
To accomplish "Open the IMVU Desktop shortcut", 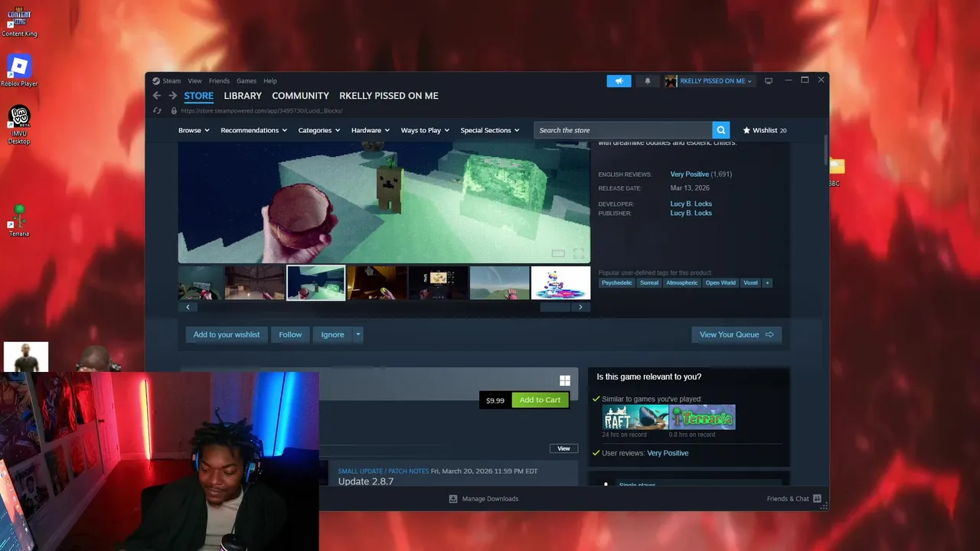I will [19, 125].
